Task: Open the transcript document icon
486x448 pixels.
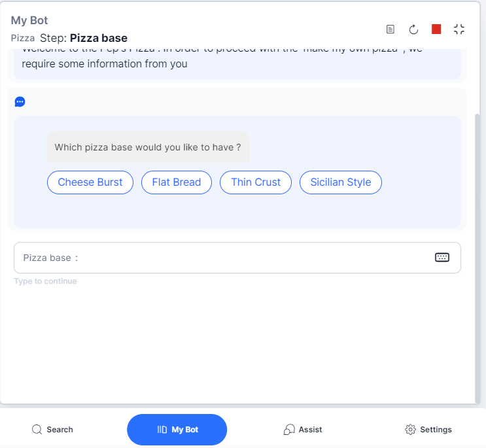Action: [391, 29]
